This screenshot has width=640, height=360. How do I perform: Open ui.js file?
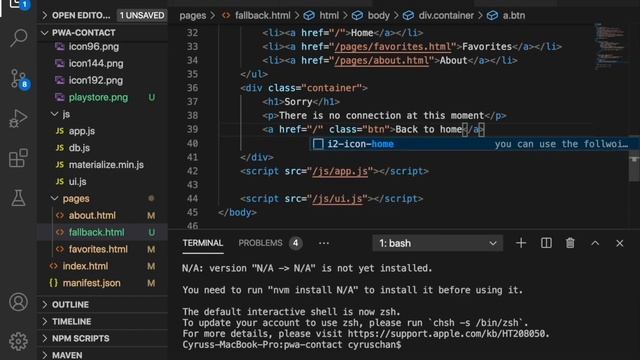[x=78, y=182]
